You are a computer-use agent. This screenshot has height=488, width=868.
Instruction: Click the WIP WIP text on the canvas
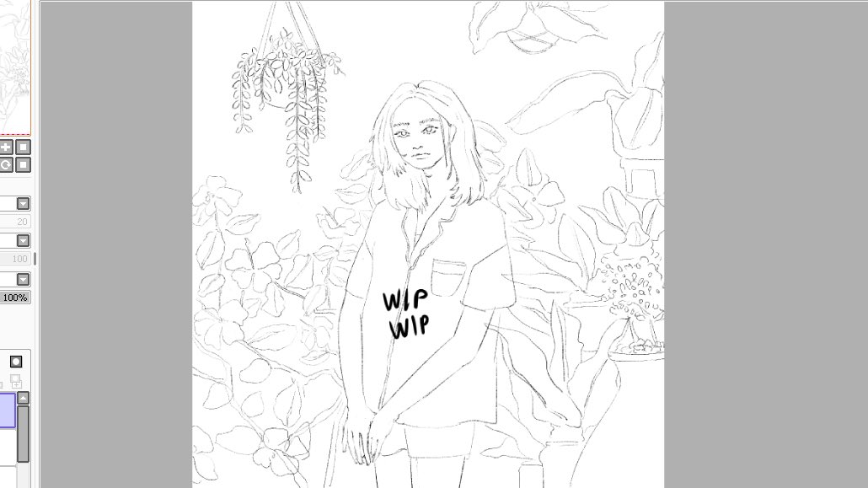coord(406,314)
